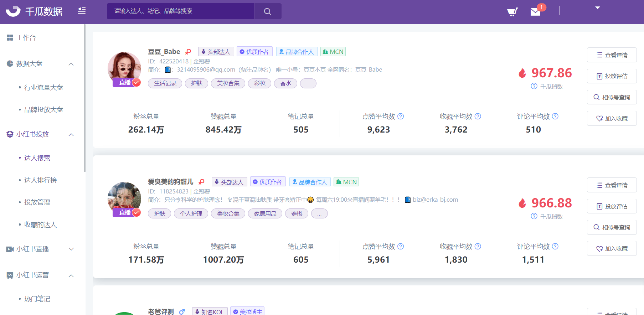Click the sidebar vertical scrollbar
The height and width of the screenshot is (315, 644).
click(x=84, y=100)
